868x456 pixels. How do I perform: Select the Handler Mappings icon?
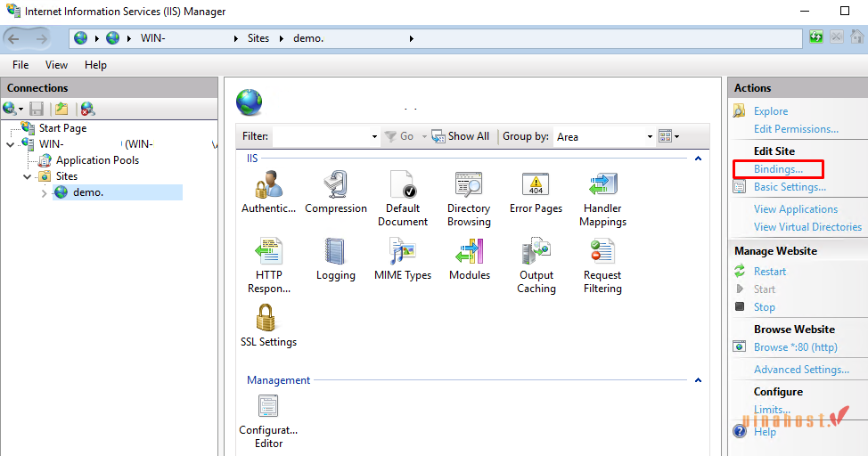tap(602, 185)
